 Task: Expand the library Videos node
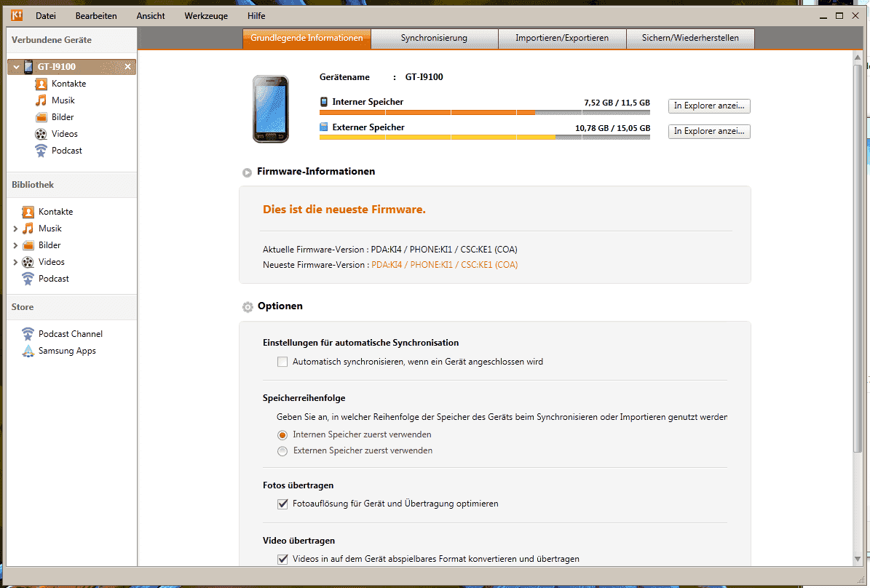(15, 262)
